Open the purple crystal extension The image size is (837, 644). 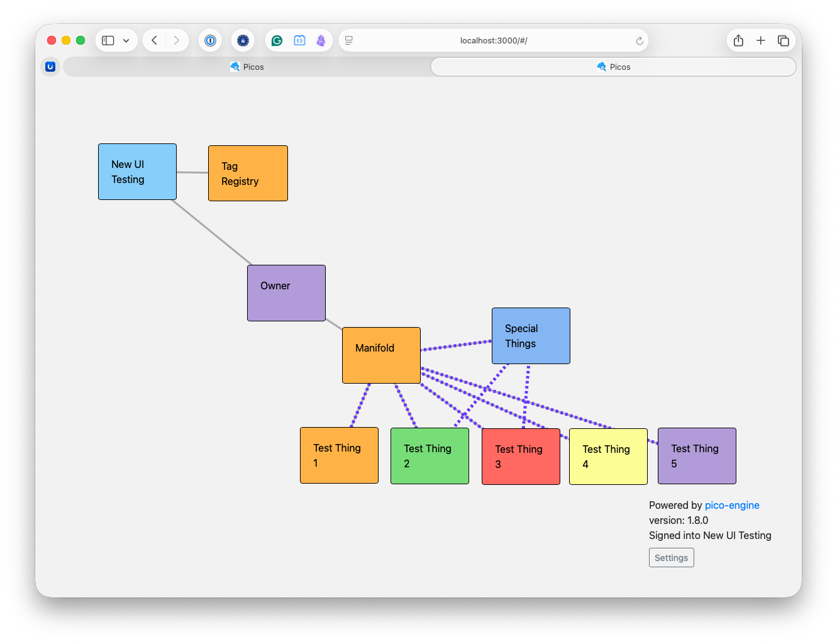coord(321,40)
